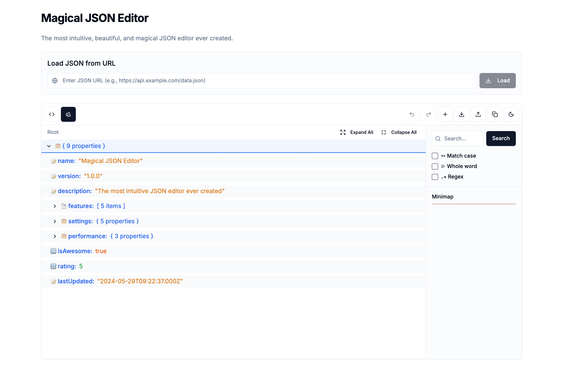The height and width of the screenshot is (371, 588).
Task: Enable Regex search mode
Action: pyautogui.click(x=435, y=177)
